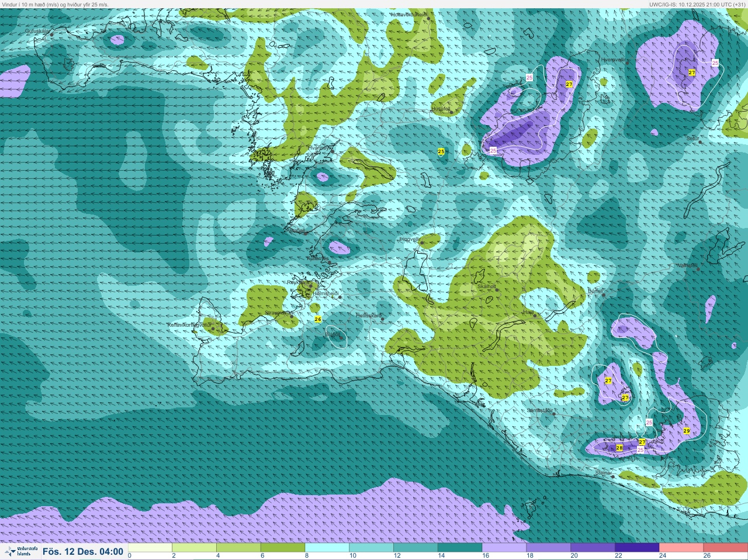Select the purple 18–20 m/s legend swatch
The height and width of the screenshot is (560, 748).
click(548, 548)
